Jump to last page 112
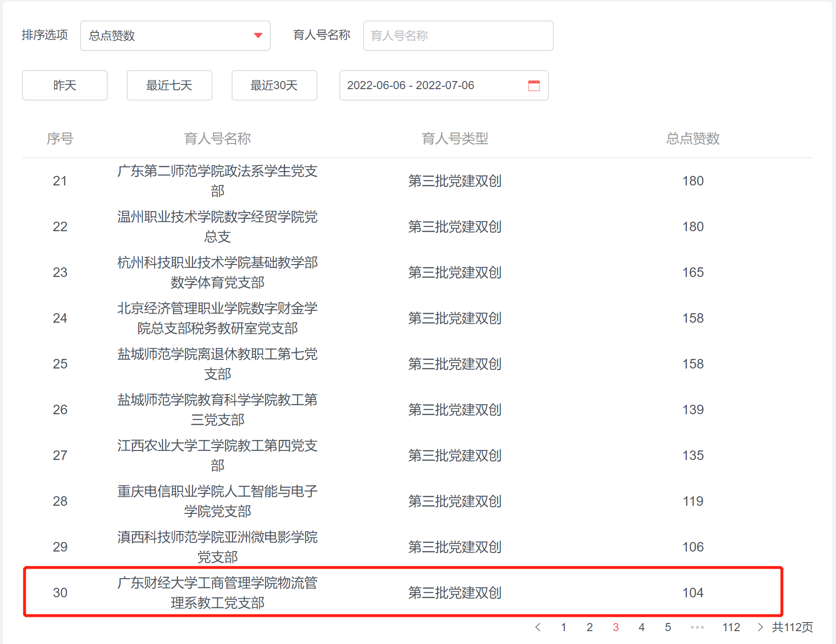836x644 pixels. click(x=731, y=627)
